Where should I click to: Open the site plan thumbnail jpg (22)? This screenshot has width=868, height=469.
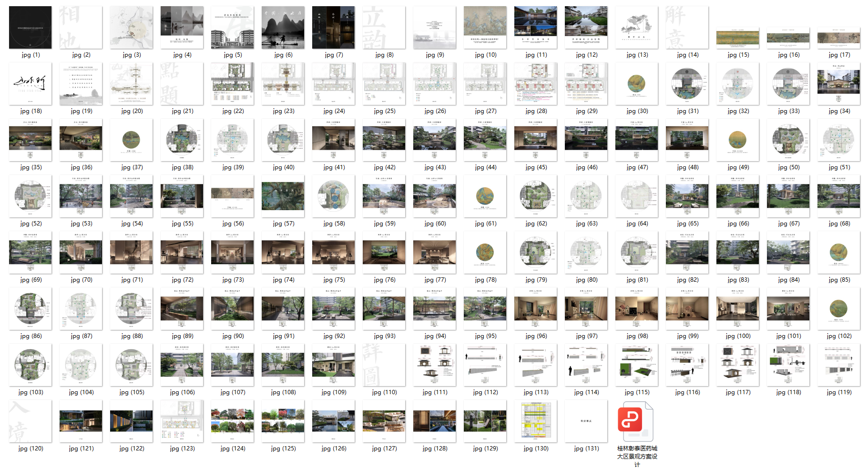(x=233, y=84)
